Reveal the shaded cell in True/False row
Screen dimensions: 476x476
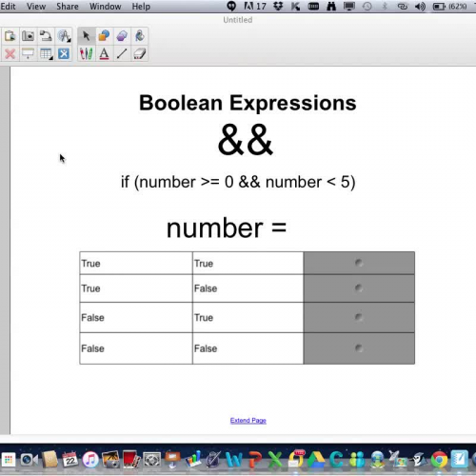coord(359,288)
